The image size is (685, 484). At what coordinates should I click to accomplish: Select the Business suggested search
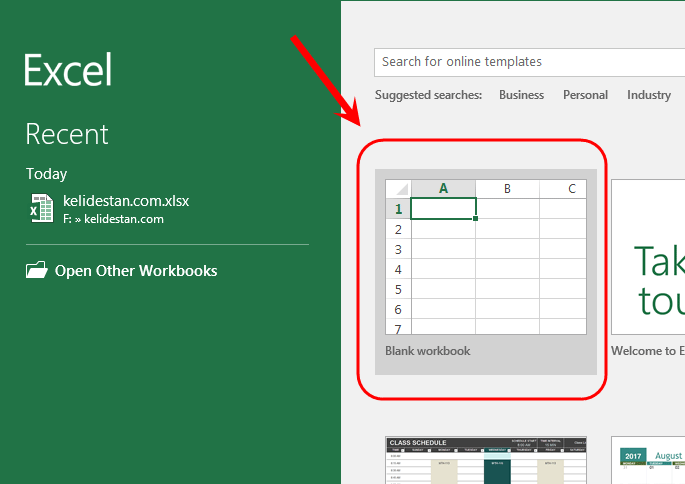(x=521, y=95)
